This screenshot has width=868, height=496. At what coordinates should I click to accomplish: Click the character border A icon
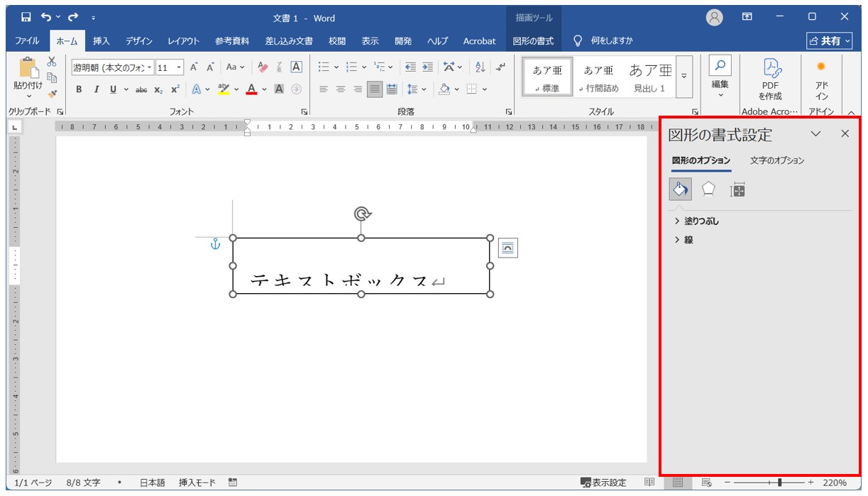[297, 67]
